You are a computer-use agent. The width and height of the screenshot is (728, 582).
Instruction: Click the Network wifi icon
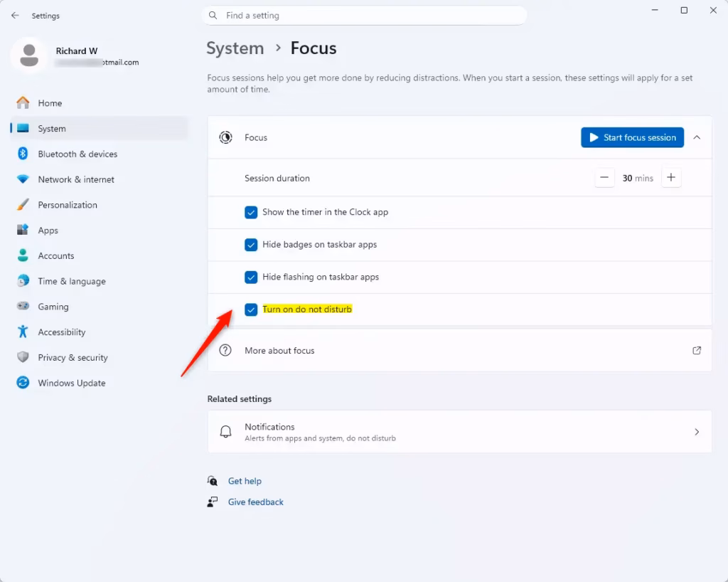pos(23,179)
